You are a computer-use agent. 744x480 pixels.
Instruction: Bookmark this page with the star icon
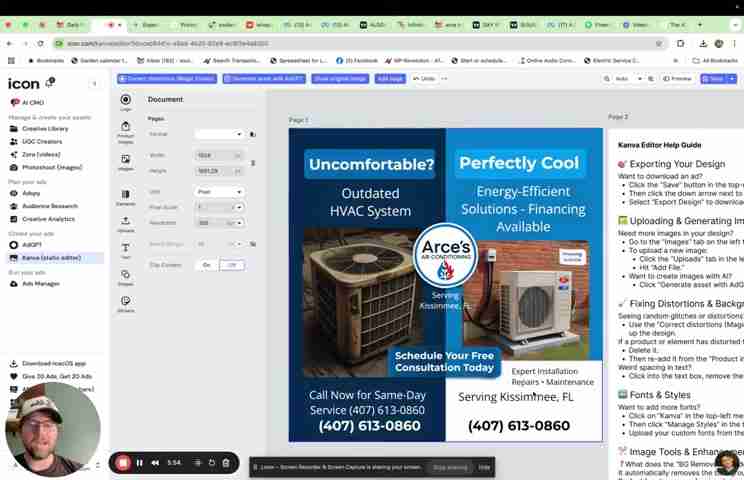(659, 44)
